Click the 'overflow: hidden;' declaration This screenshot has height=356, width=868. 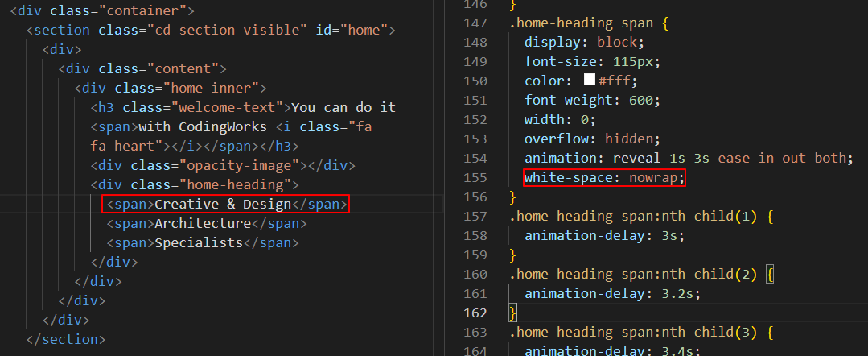593,139
